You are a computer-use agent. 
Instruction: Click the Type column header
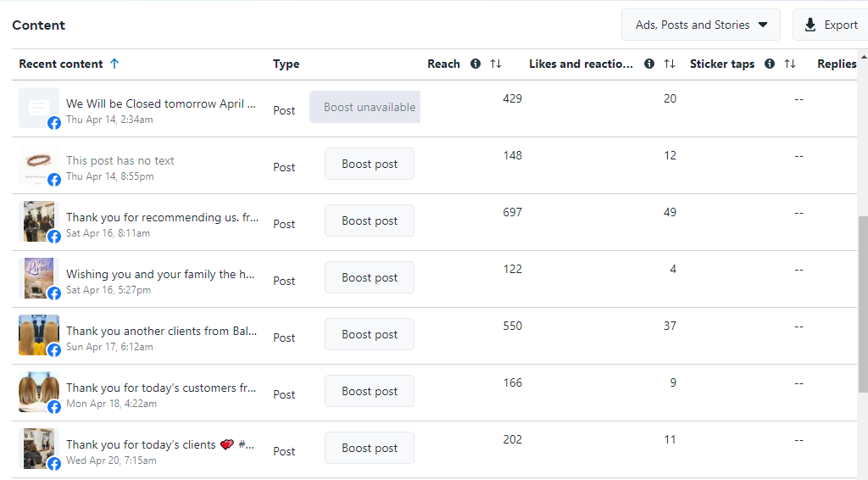tap(286, 64)
